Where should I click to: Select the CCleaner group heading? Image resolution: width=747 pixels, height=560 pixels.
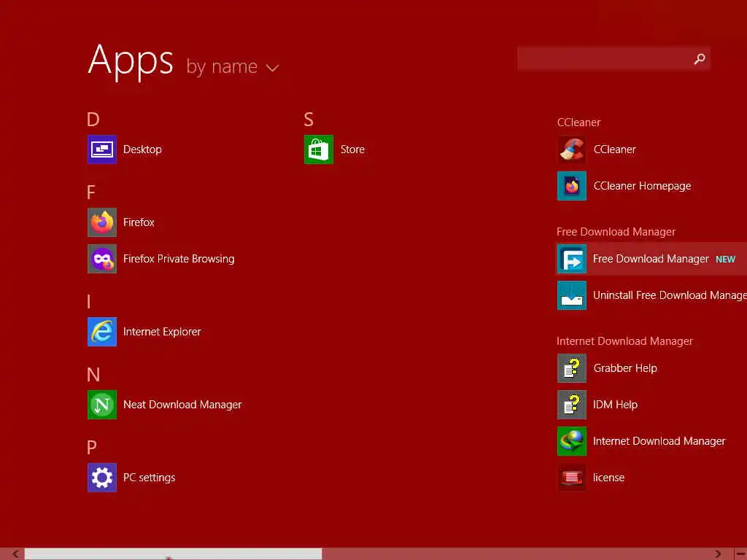point(578,122)
